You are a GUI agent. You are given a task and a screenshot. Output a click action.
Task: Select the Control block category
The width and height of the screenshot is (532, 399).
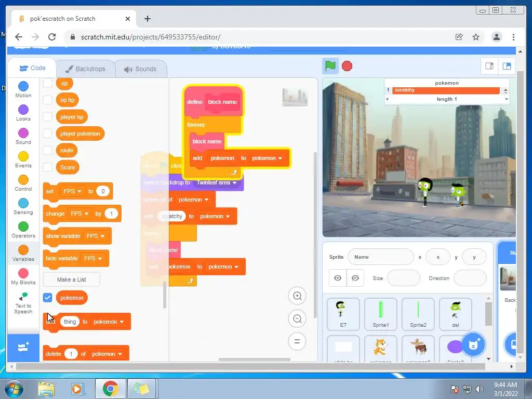click(23, 183)
